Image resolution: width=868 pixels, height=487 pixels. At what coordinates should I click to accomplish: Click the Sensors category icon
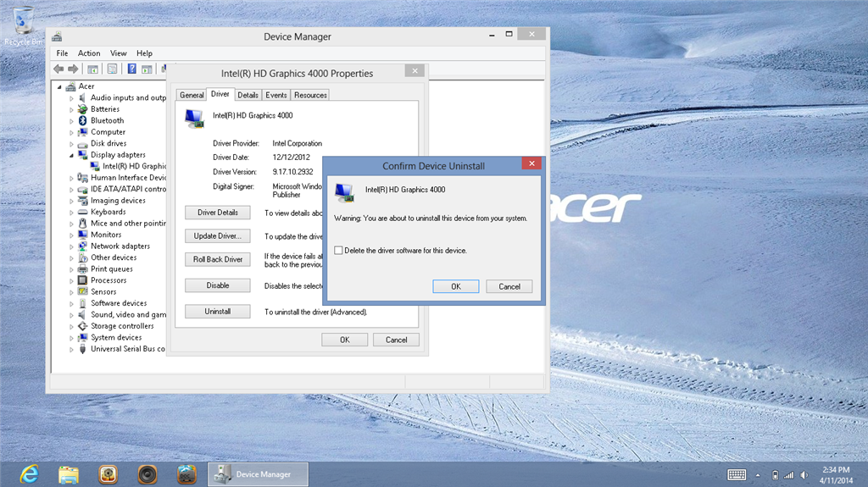pos(82,291)
